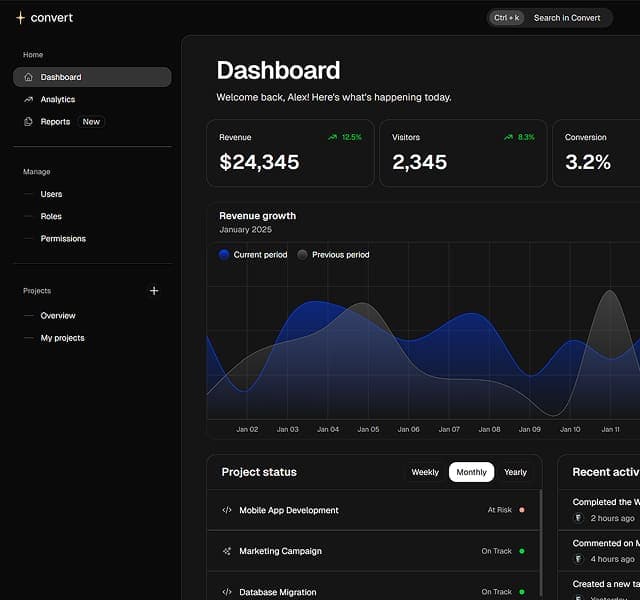Toggle the Previous period legend series

(x=333, y=255)
